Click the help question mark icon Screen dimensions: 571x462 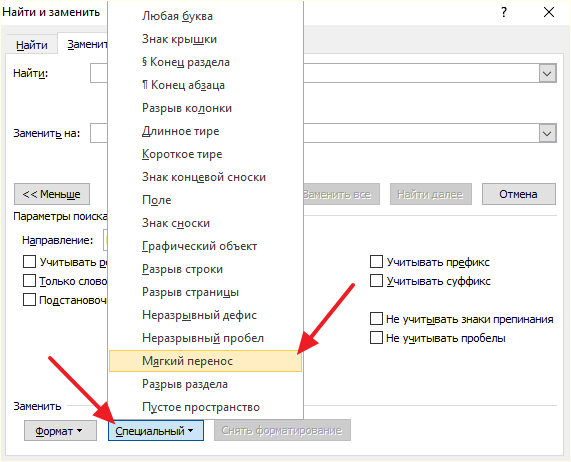504,13
